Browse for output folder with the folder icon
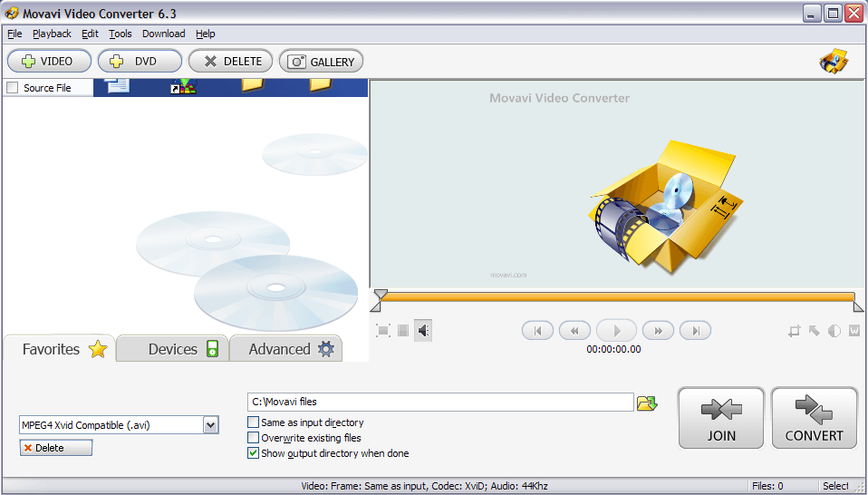Image resolution: width=868 pixels, height=495 pixels. [647, 403]
